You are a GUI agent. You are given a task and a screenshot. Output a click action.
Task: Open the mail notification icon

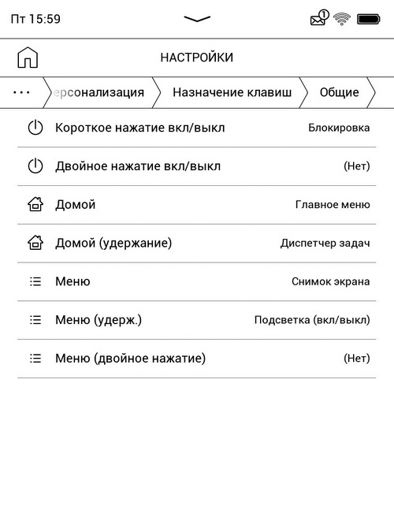(319, 18)
